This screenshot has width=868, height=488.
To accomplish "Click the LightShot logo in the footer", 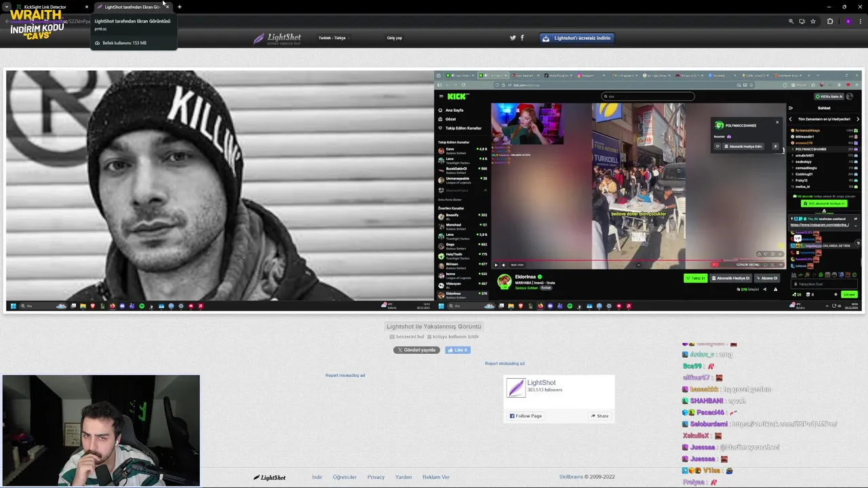I will [x=269, y=477].
